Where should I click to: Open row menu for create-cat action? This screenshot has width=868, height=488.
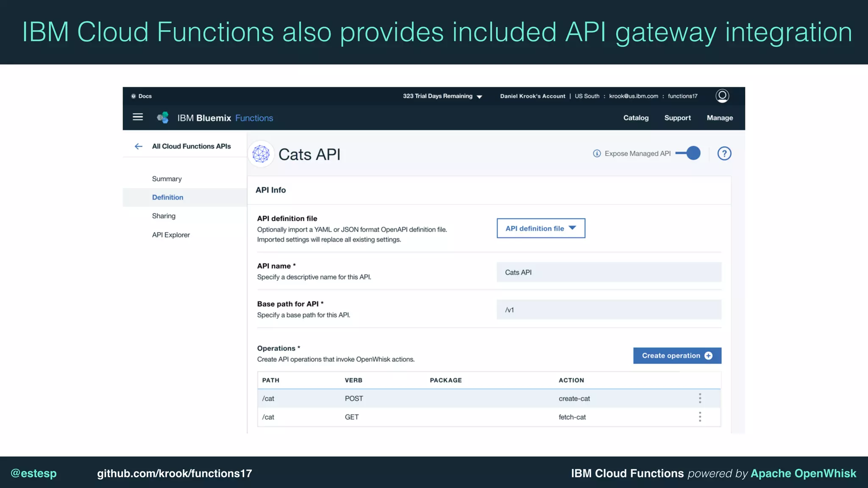[700, 398]
